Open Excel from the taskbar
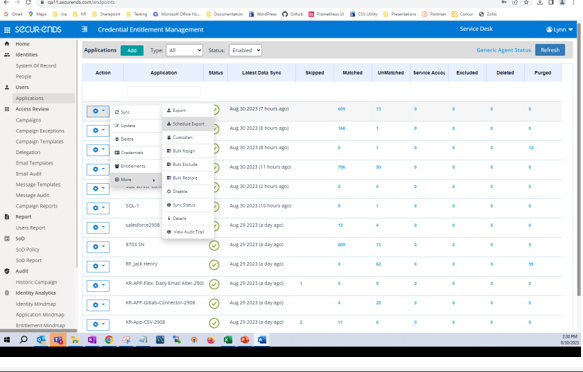Image resolution: width=583 pixels, height=372 pixels. (228, 340)
